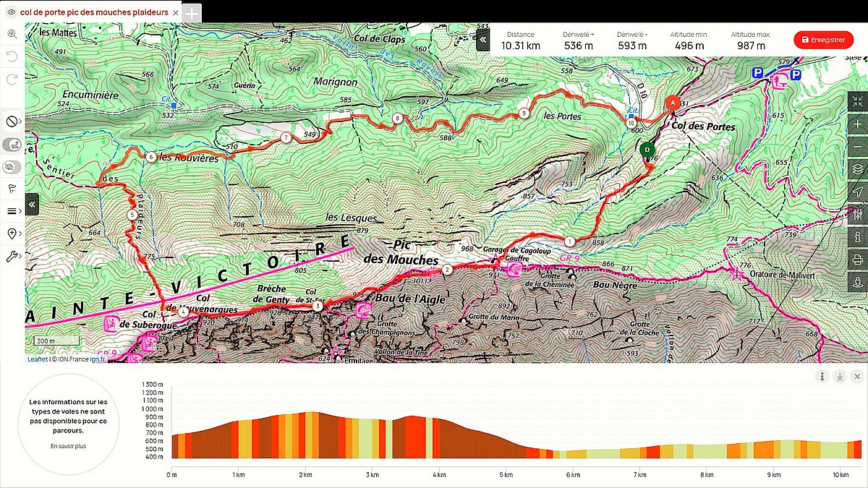Click the 'Pic des Mouches' map label
Viewport: 868px width, 488px height.
point(400,252)
